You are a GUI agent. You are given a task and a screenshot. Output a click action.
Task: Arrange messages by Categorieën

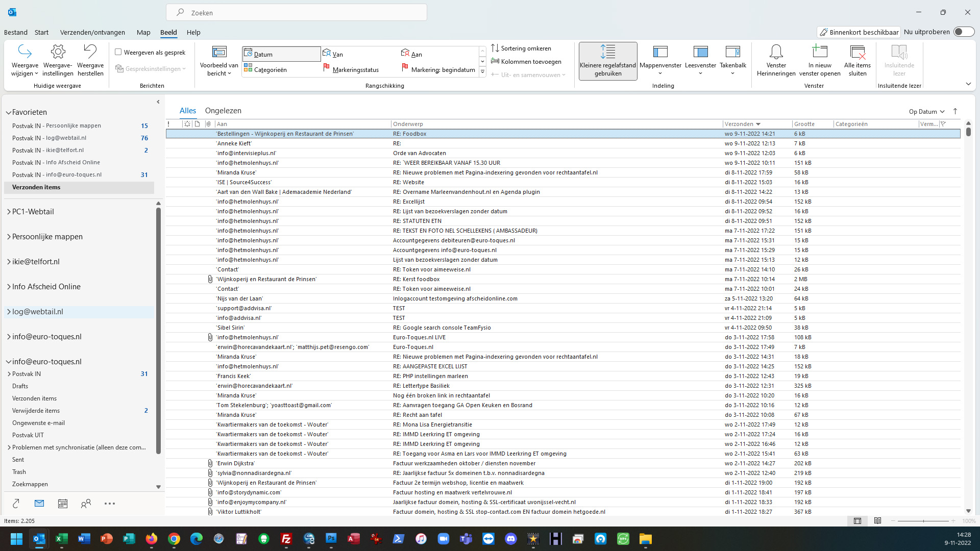coord(281,69)
